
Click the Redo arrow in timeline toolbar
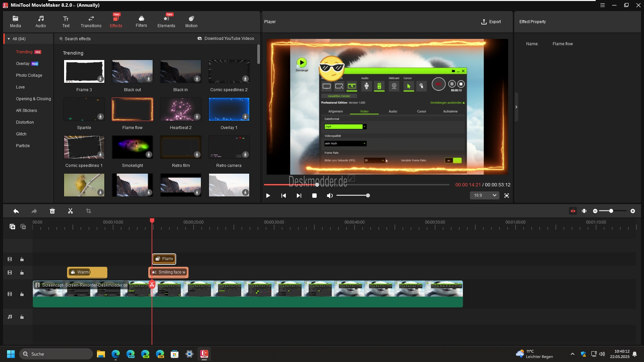click(34, 211)
